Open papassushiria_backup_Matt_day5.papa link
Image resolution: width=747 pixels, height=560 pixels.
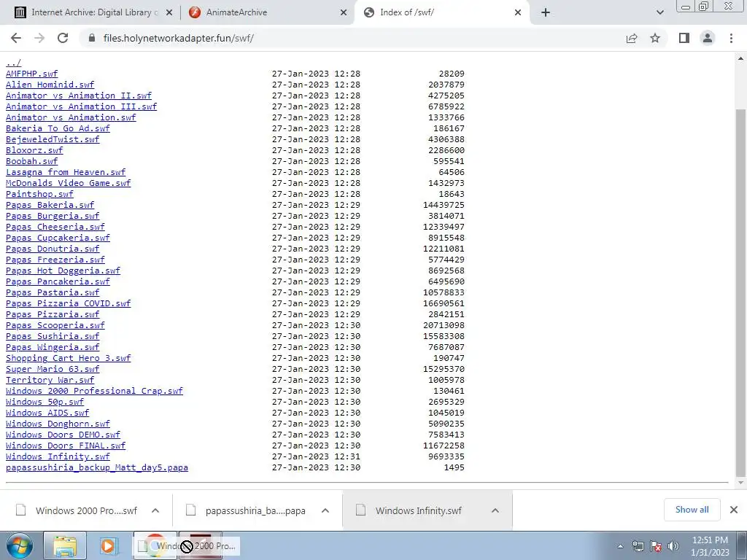[x=97, y=468]
